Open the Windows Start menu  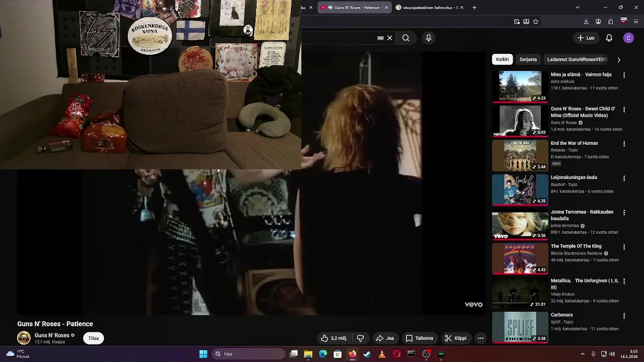point(203,354)
